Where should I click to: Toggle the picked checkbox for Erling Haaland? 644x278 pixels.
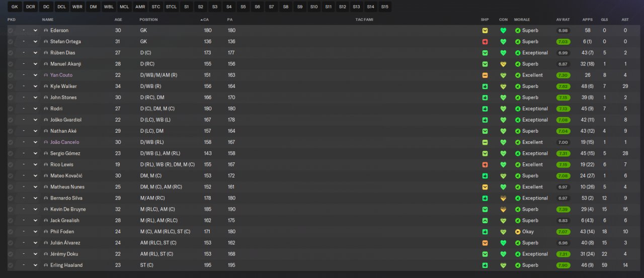click(10, 265)
